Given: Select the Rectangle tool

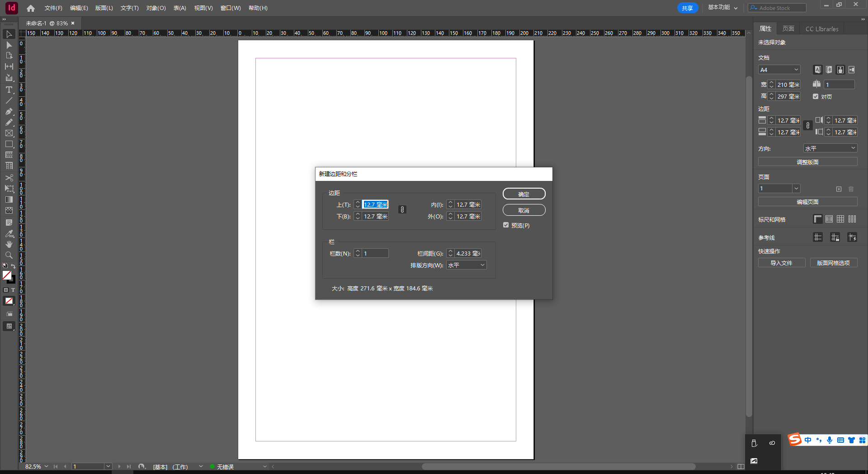Looking at the screenshot, I should click(9, 144).
